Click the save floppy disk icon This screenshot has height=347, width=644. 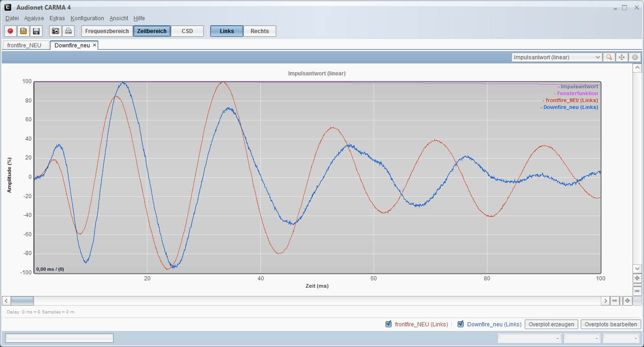coord(36,31)
